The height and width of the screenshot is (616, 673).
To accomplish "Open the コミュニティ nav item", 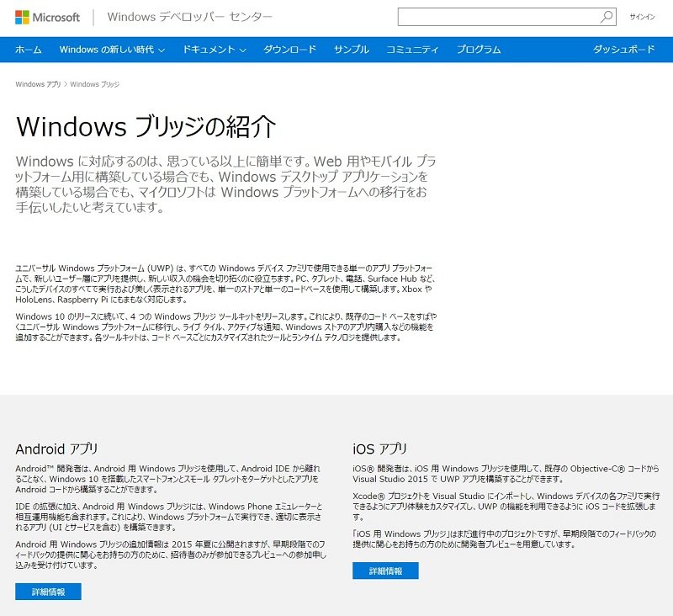I will pos(412,50).
